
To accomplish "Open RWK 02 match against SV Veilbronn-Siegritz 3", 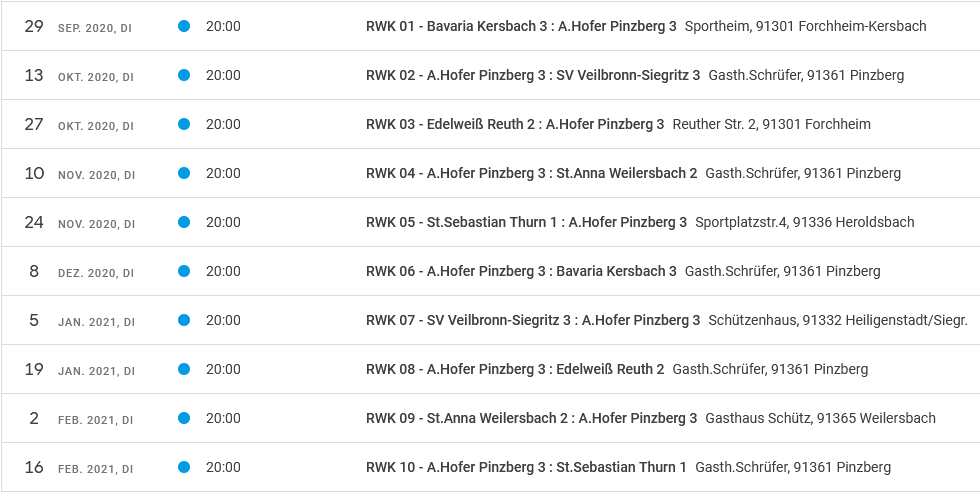I will (x=533, y=75).
